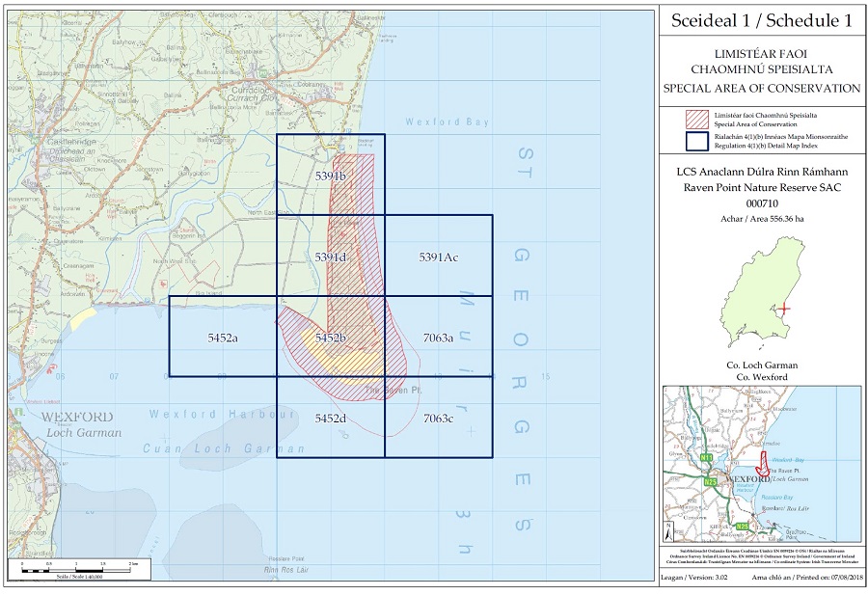The width and height of the screenshot is (868, 595).
Task: Click the 'North East Slob' label
Action: 268,212
